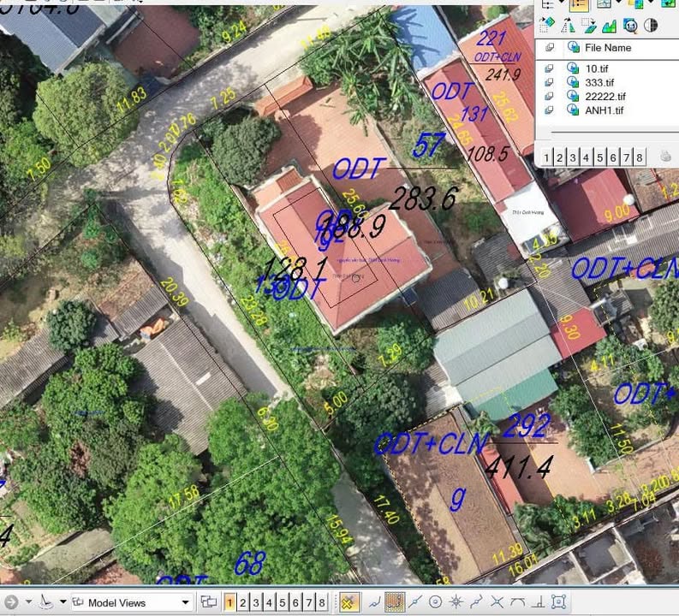Toggle view 3 in bottom view groups bar
Viewport: 679px width, 616px height.
click(256, 602)
